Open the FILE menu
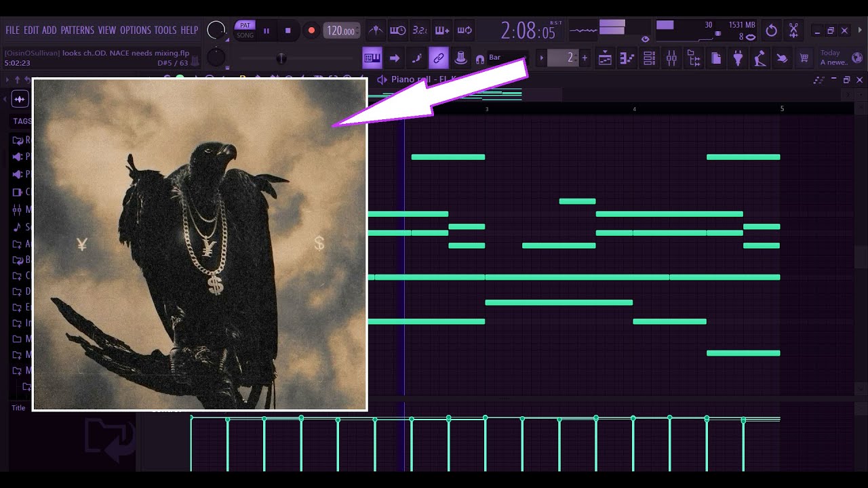The image size is (868, 488). pos(12,30)
